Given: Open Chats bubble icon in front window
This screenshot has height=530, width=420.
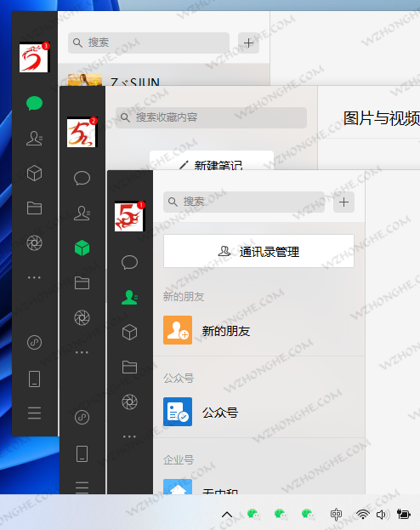Looking at the screenshot, I should tap(130, 262).
